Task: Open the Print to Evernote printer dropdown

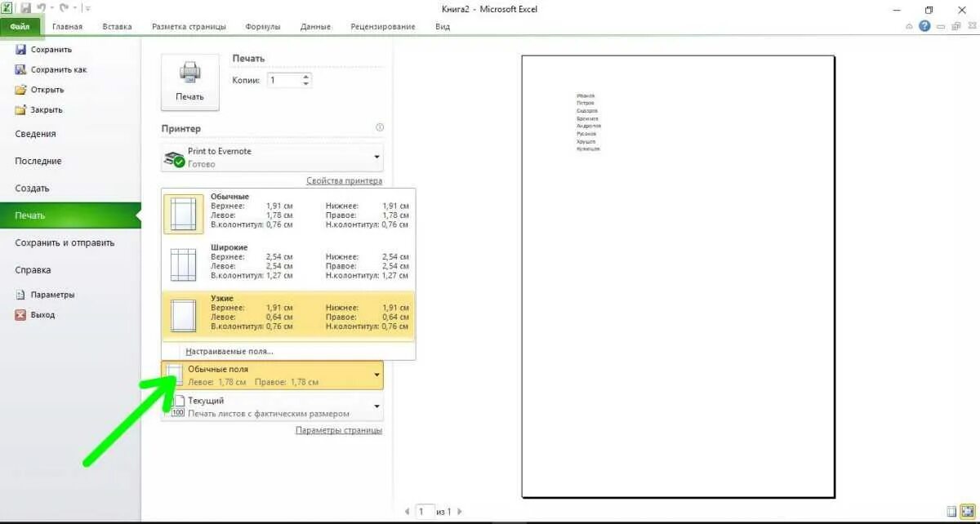Action: (272, 157)
